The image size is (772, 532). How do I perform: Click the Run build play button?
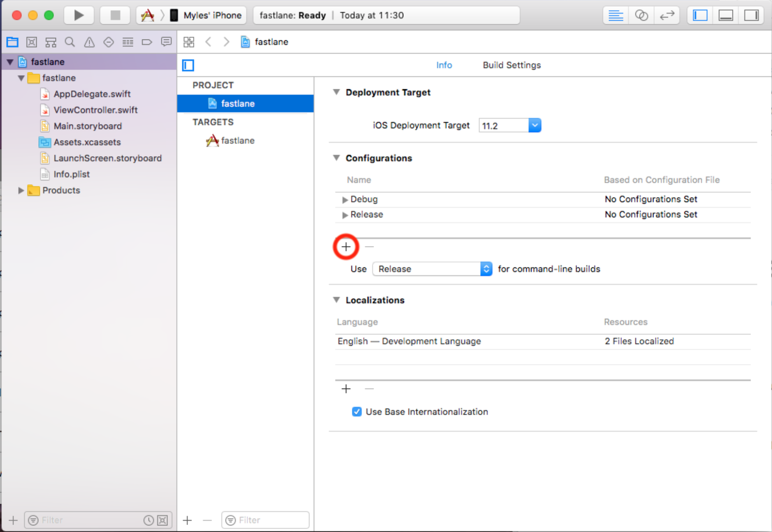(78, 16)
